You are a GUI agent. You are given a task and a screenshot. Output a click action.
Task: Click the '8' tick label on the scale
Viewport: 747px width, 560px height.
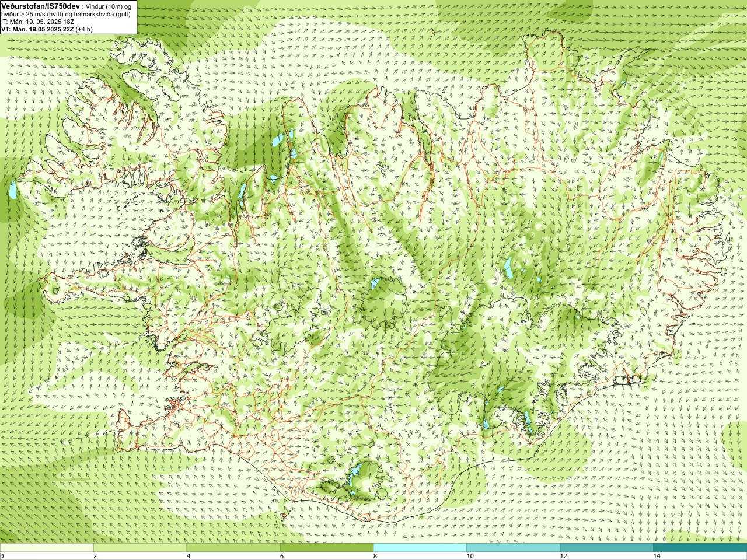click(x=375, y=556)
